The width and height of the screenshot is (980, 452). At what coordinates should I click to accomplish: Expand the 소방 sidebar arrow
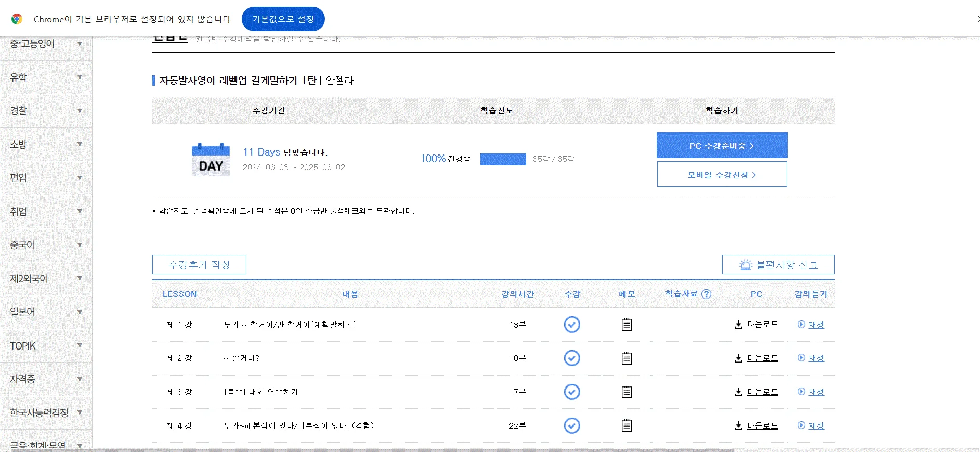(x=80, y=144)
